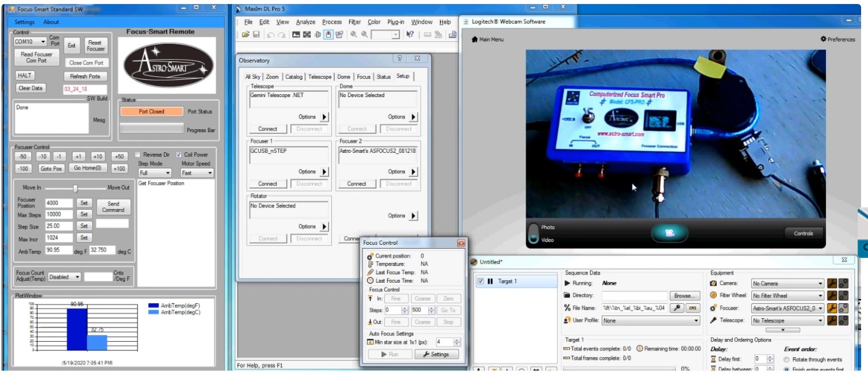Open the Plug-in menu in MaxIm DL
Screen dimensions: 868x374
click(396, 22)
